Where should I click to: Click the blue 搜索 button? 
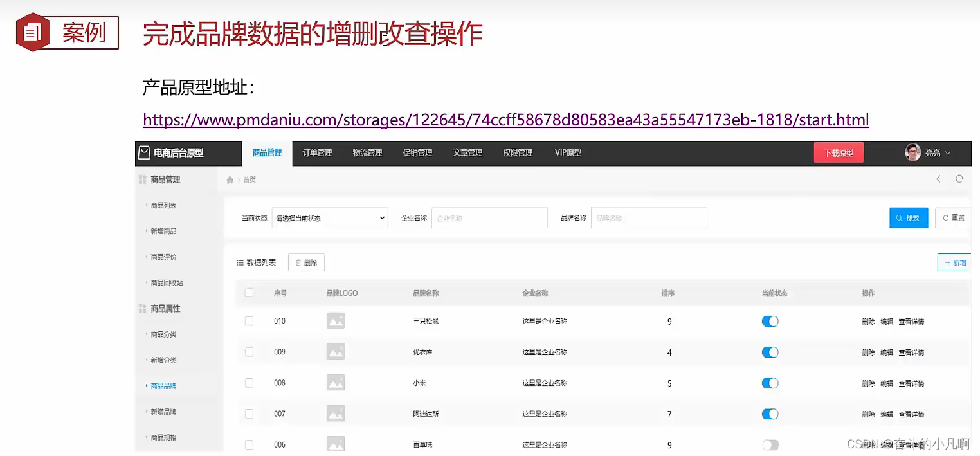pos(909,218)
